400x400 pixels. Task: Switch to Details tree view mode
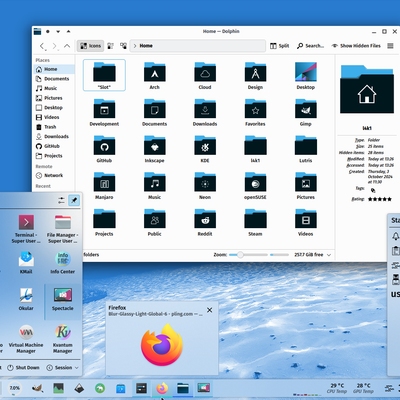coord(123,46)
